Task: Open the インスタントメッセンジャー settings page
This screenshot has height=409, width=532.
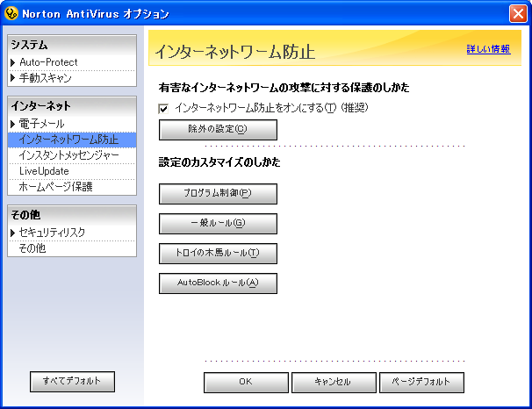Action: [x=68, y=155]
